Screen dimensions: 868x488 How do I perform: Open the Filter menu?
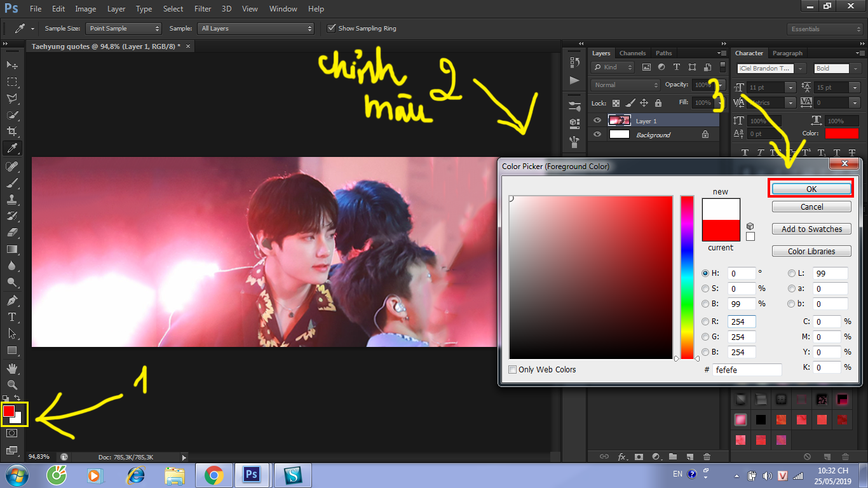pyautogui.click(x=203, y=9)
